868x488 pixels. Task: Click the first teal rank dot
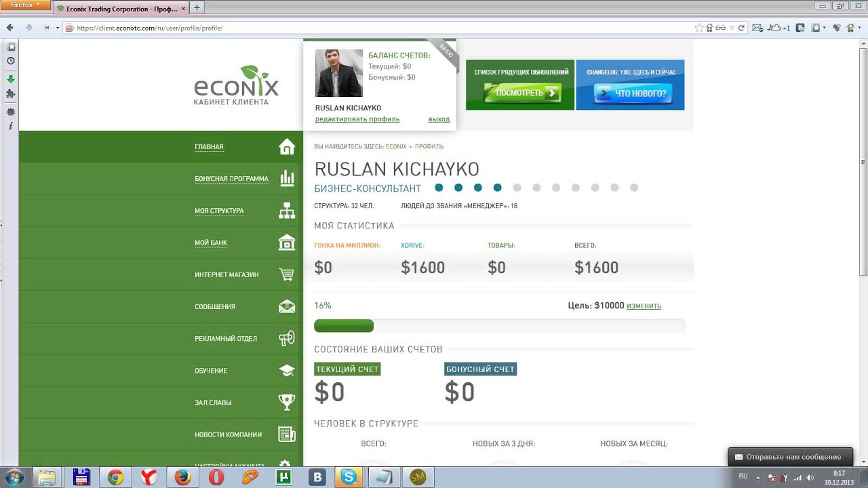439,188
